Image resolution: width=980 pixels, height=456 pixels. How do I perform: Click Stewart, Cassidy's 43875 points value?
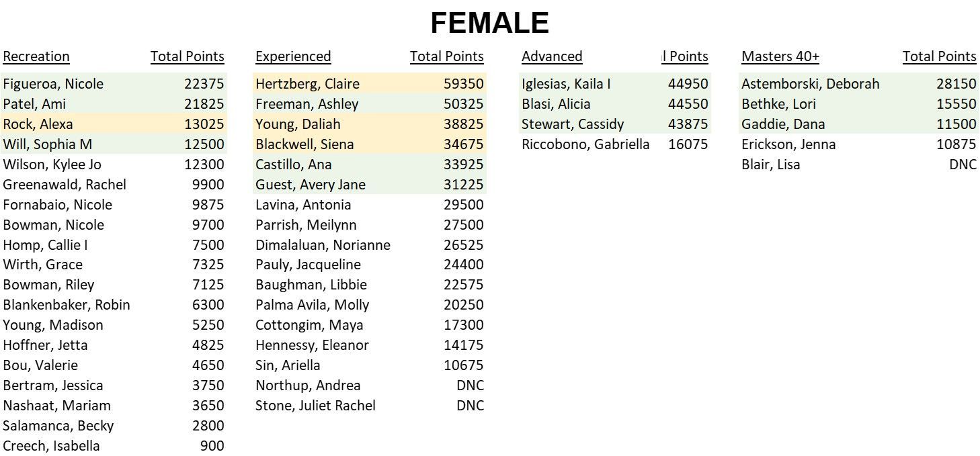[x=688, y=124]
